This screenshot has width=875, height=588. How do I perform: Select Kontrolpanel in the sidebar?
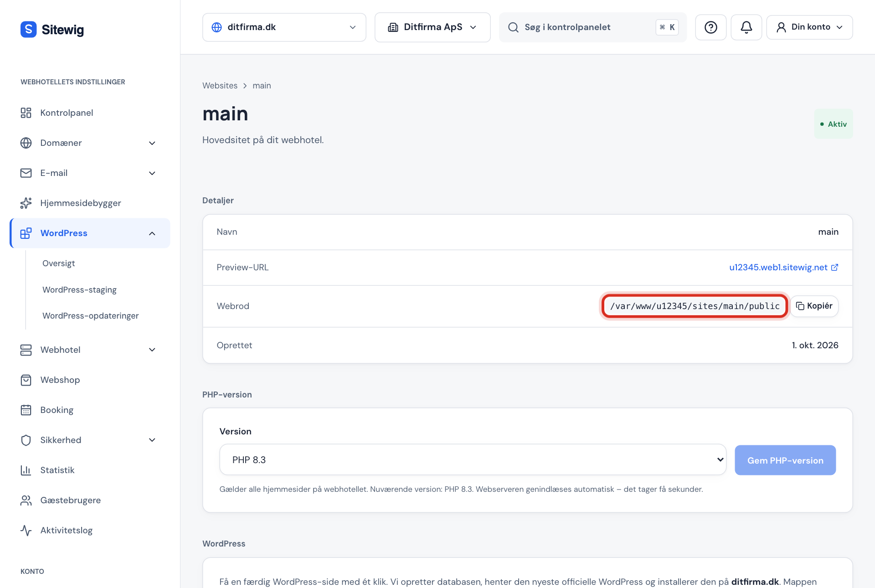(90, 113)
